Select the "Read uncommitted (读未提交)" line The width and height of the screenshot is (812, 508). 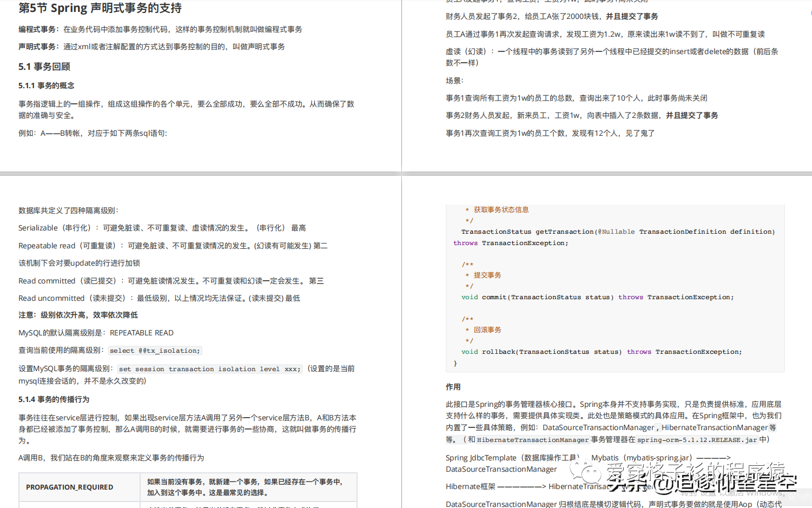coord(159,298)
